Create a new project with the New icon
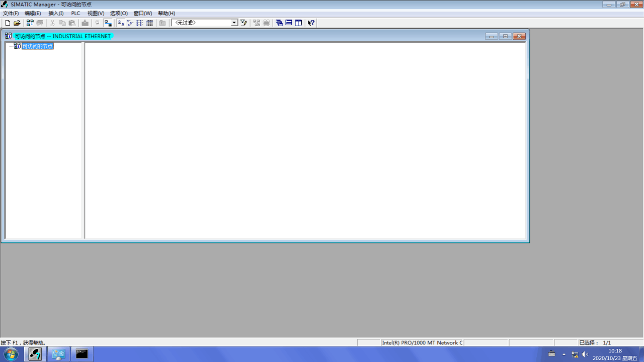 (8, 23)
